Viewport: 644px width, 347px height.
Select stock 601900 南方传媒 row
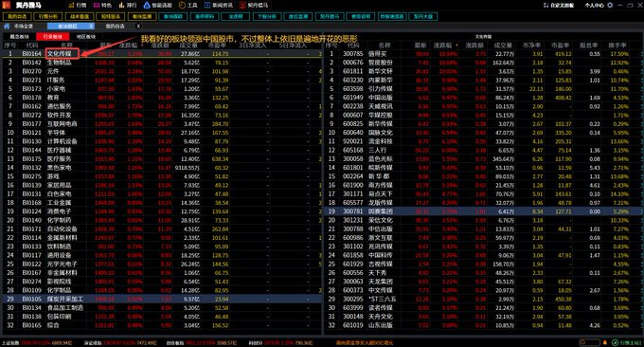point(483,185)
